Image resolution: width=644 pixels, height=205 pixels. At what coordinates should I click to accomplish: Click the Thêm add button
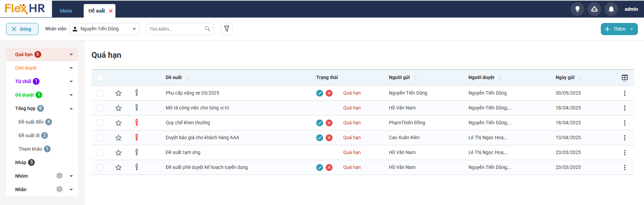[619, 29]
